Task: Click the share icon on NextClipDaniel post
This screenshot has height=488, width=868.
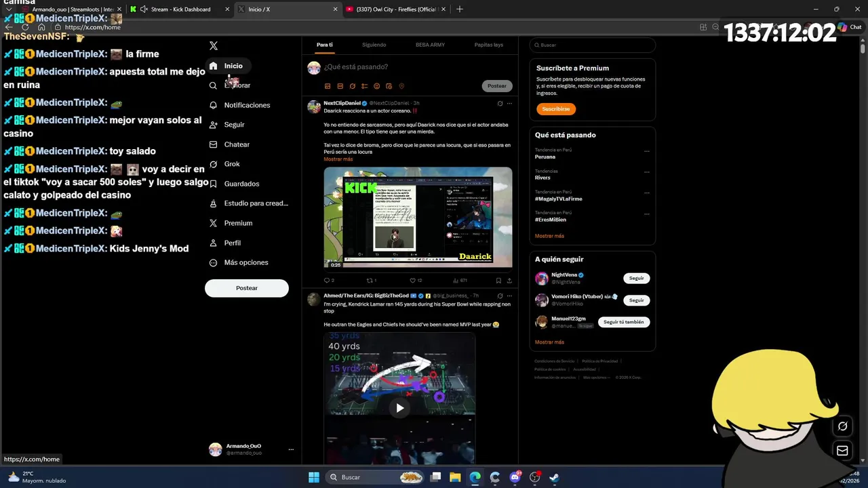Action: [x=509, y=280]
